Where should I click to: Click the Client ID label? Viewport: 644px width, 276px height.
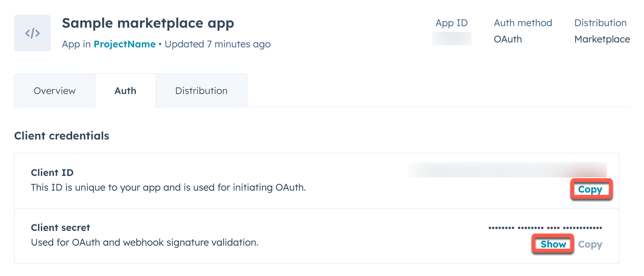[x=52, y=172]
